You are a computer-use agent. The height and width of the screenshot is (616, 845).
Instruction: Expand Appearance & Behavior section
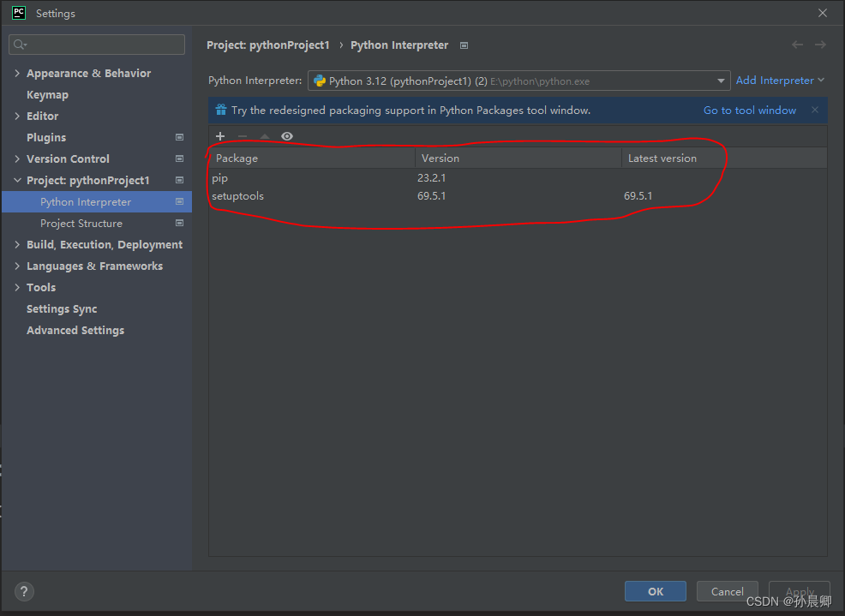click(x=17, y=74)
